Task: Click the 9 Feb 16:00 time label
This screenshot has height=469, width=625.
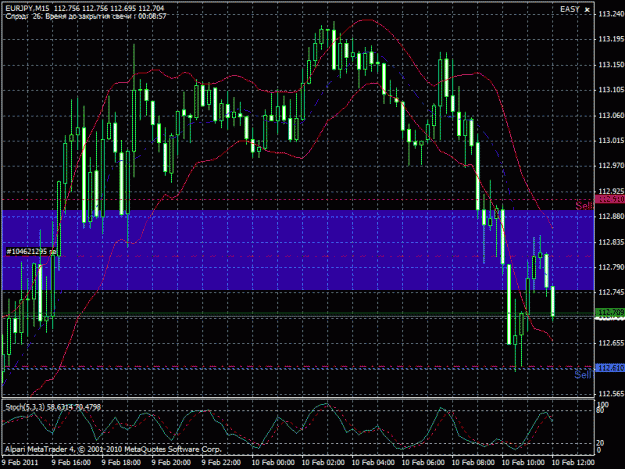Action: click(x=71, y=463)
